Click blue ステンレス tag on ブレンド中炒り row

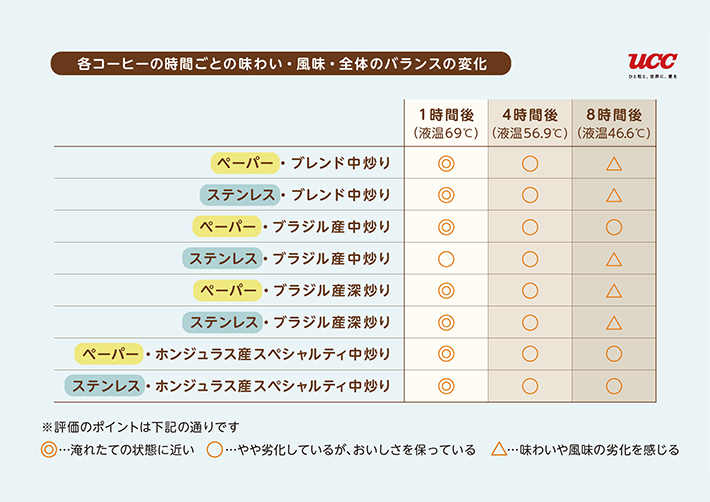point(240,195)
